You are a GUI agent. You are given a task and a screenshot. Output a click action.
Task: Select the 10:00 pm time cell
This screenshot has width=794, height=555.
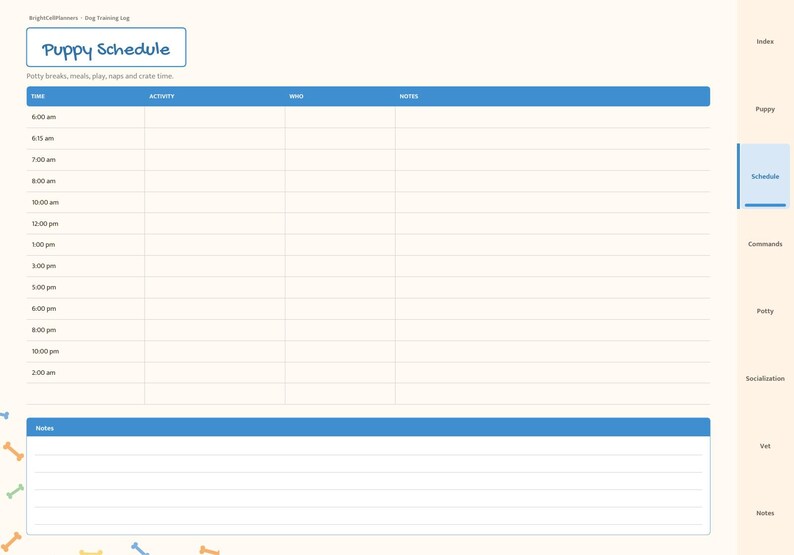tap(86, 351)
